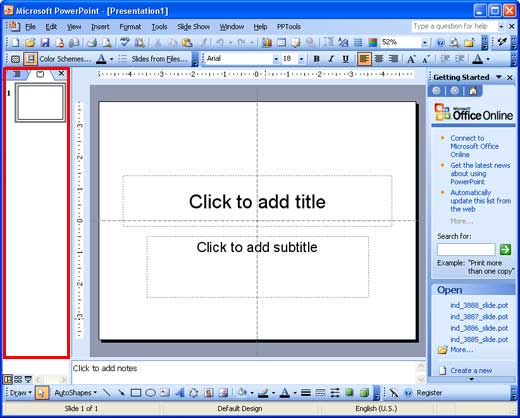Click Connect to Microsoft Office Online link
Screen dimensions: 520x418
474,146
